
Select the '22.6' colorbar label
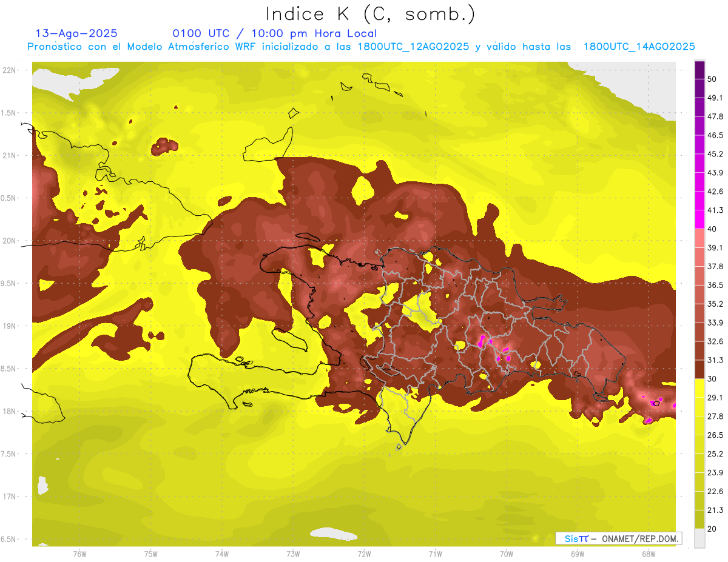tap(715, 491)
